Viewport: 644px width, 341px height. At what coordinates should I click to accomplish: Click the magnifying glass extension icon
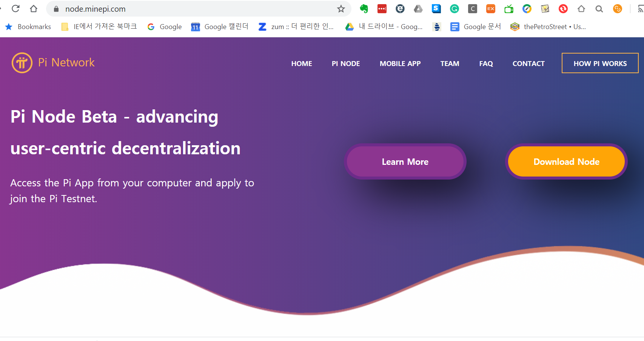[599, 9]
